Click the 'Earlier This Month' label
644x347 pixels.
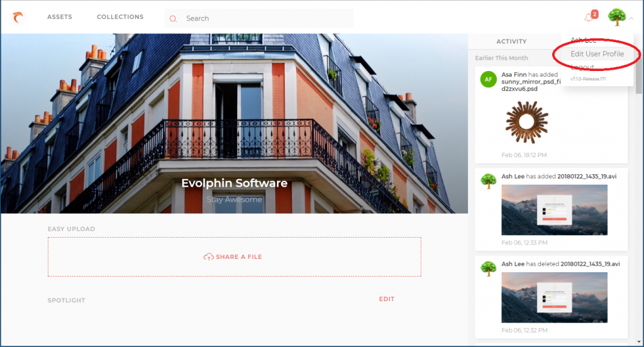tap(501, 58)
